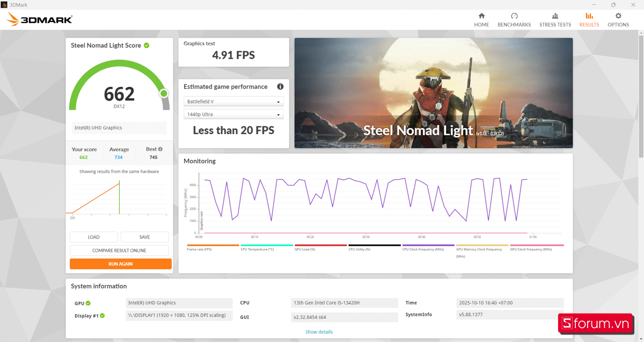Screen dimensions: 644x342
Task: Click the GPU Intel(R) UHD Graphics system field
Action: [x=179, y=303]
